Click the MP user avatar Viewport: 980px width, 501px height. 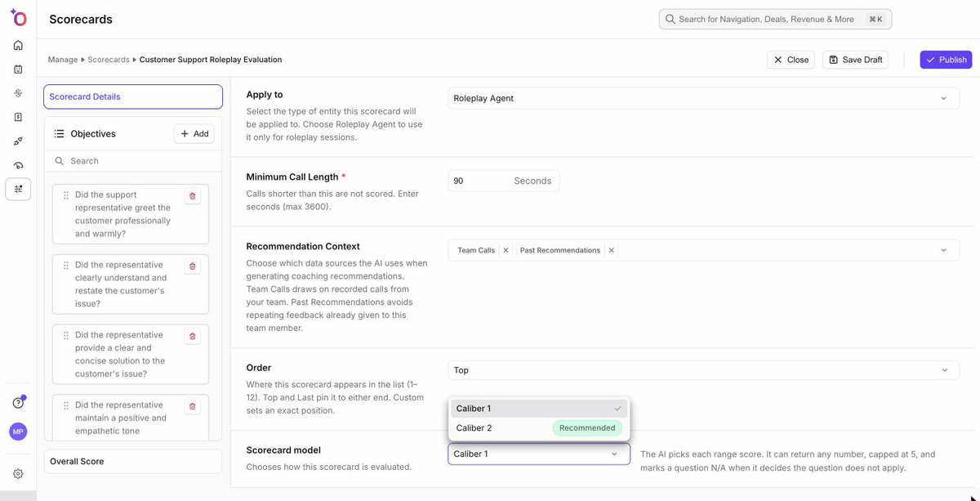[x=18, y=432]
